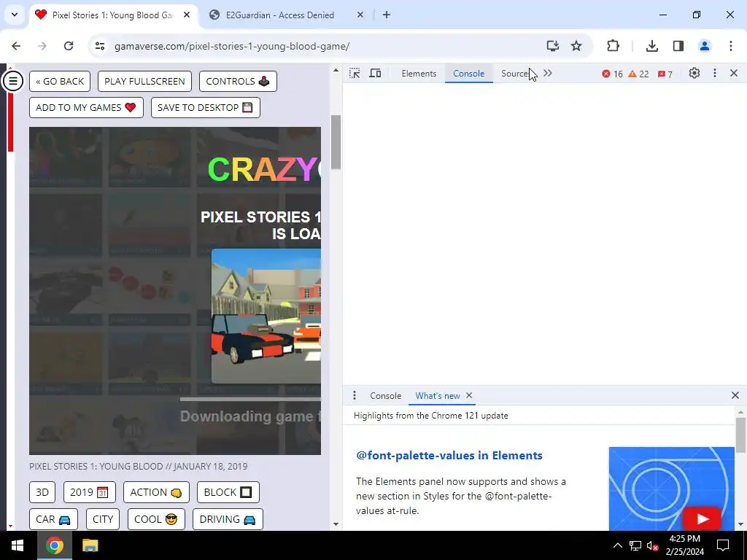Switch to the Sources tab in DevTools
This screenshot has height=560, width=747.
coord(516,74)
